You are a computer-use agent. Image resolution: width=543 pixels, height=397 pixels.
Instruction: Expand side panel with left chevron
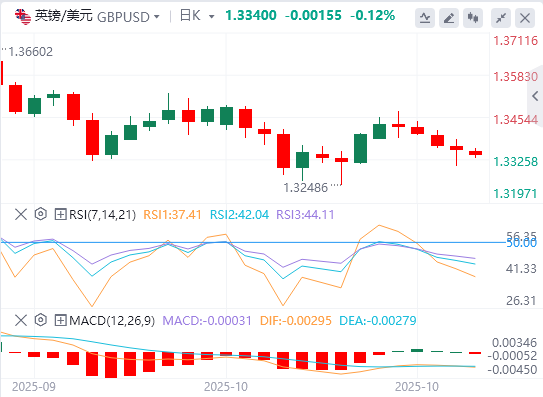coord(536,96)
